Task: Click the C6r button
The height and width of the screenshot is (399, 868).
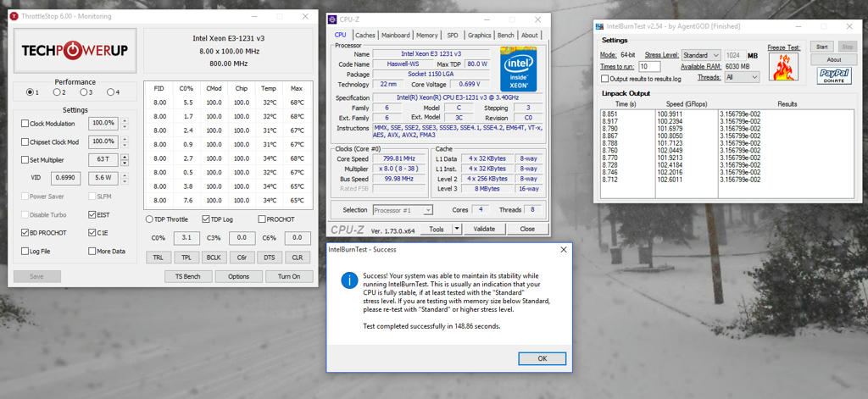Action: point(242,258)
